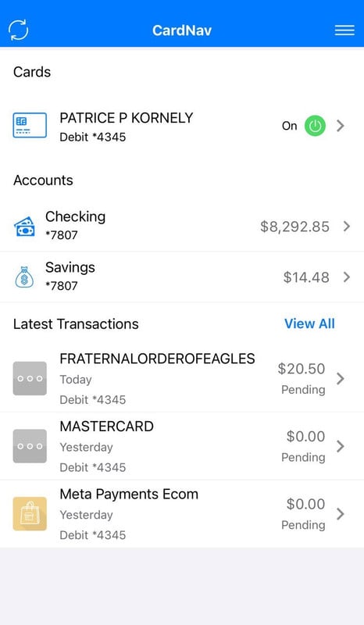Image resolution: width=364 pixels, height=625 pixels.
Task: View all latest transactions
Action: 309,323
